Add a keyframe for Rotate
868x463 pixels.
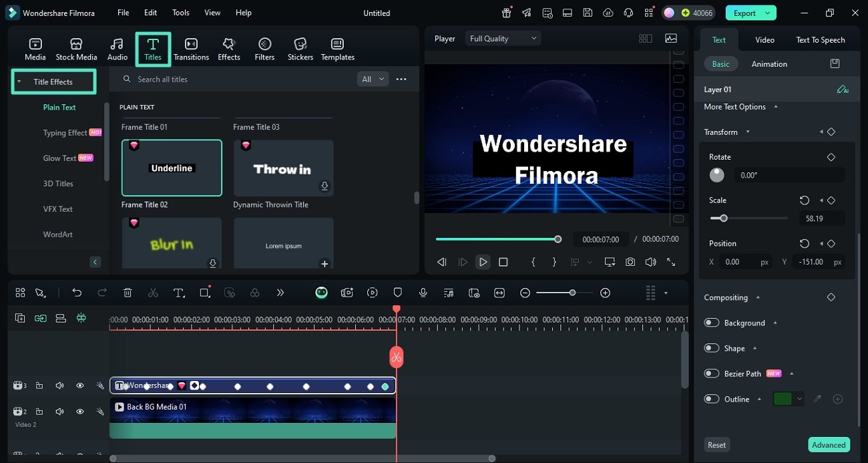(x=831, y=157)
